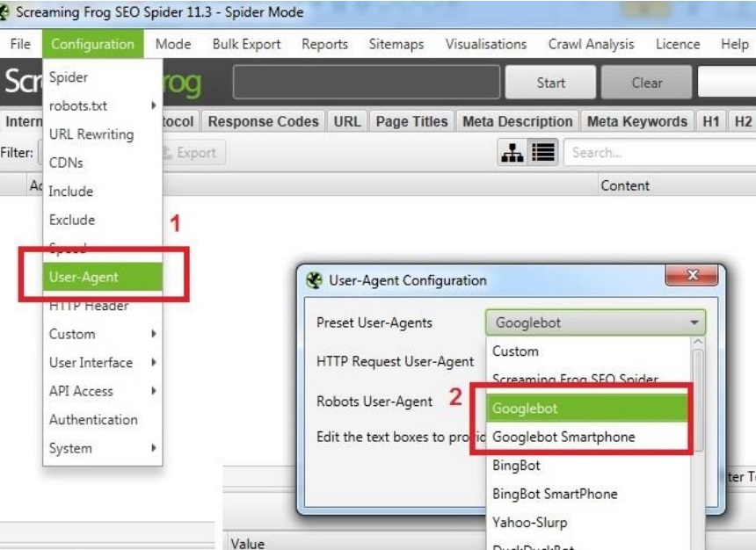This screenshot has width=756, height=550.
Task: Switch to tree view icon
Action: pyautogui.click(x=512, y=153)
